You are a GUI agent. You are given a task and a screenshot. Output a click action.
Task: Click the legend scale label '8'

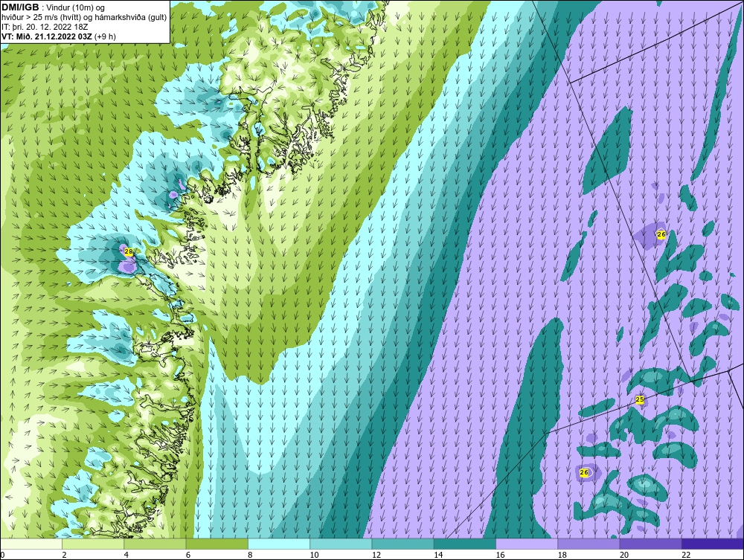(x=250, y=556)
